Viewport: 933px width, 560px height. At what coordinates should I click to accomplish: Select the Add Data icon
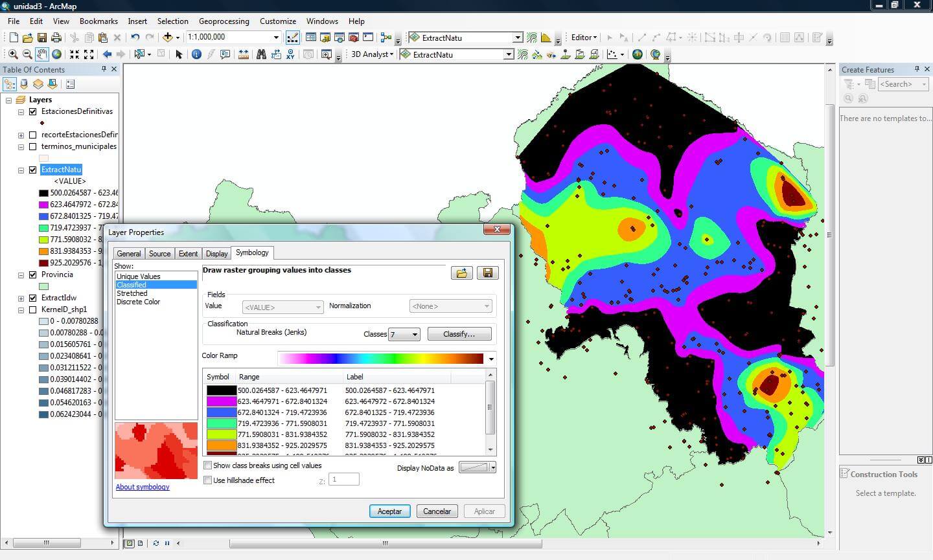click(x=168, y=37)
